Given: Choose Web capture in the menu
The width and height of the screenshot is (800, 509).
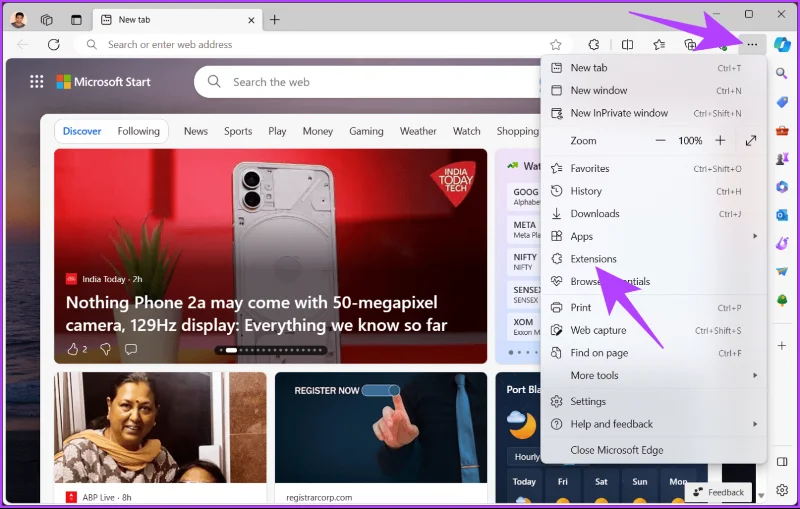Looking at the screenshot, I should point(654,330).
